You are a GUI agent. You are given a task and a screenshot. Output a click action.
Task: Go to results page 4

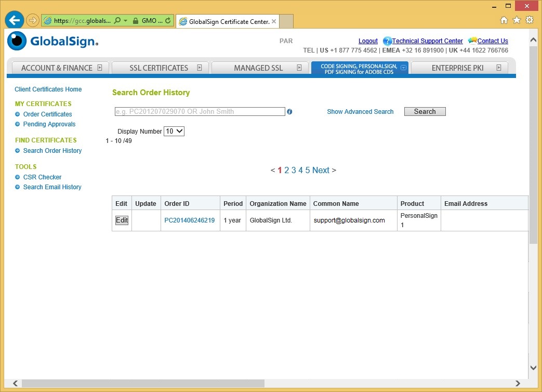300,170
